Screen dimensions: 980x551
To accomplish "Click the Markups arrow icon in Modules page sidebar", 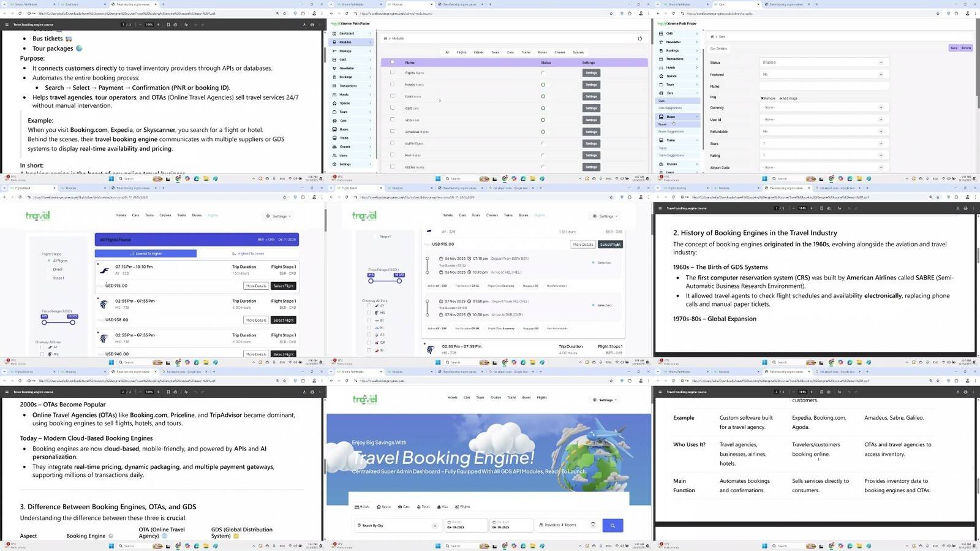I will click(334, 51).
